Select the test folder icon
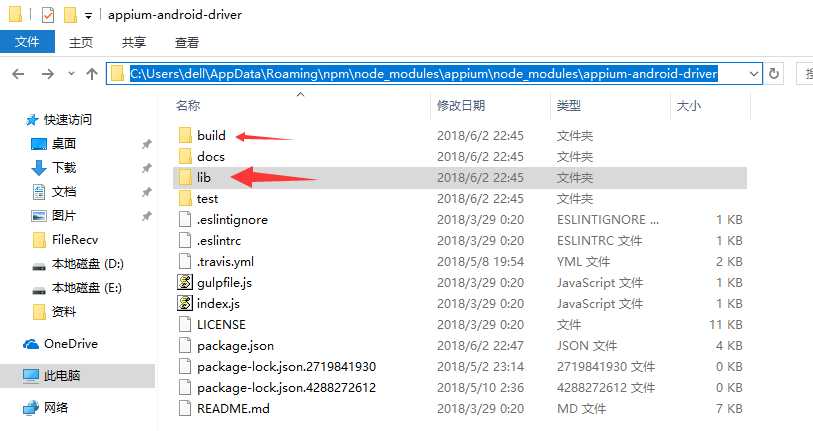The width and height of the screenshot is (813, 431). (x=185, y=199)
